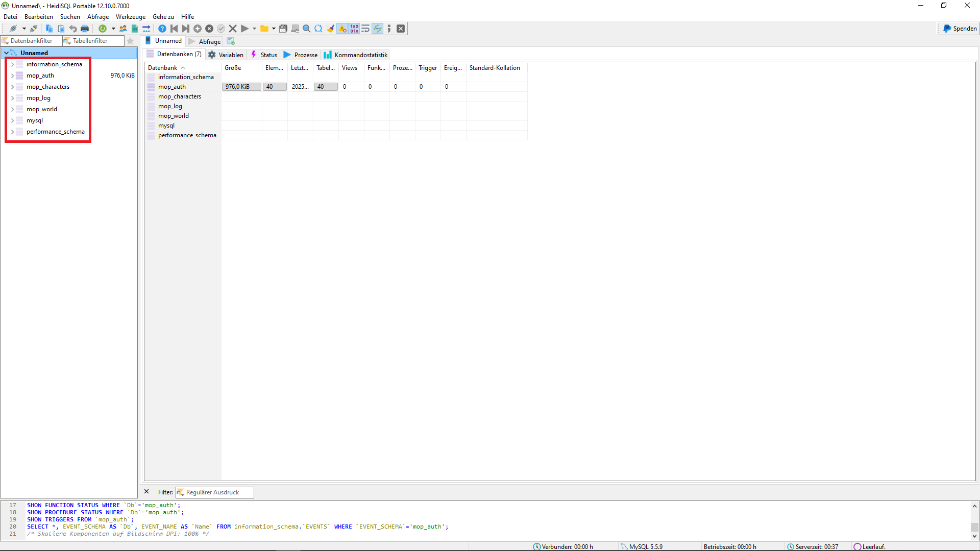The height and width of the screenshot is (551, 980).
Task: Click the paste clipboard icon
Action: pos(61,29)
